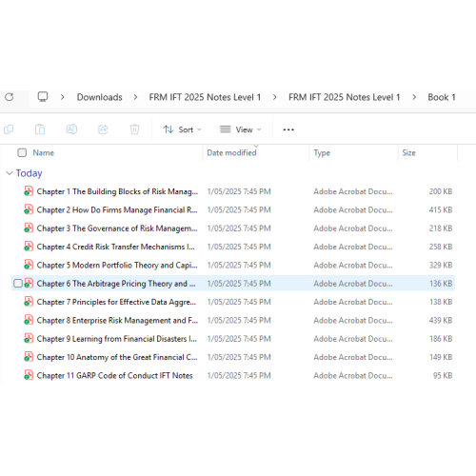Click the 200 KB size value

[x=441, y=191]
